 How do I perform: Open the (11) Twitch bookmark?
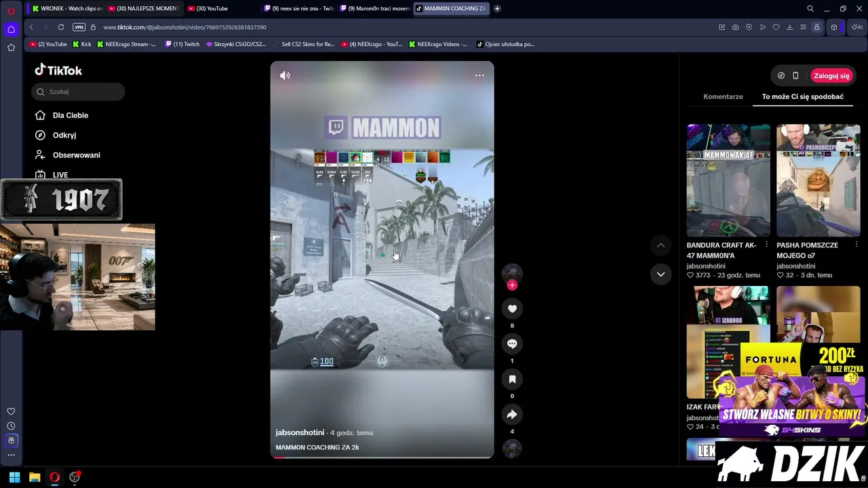point(182,44)
